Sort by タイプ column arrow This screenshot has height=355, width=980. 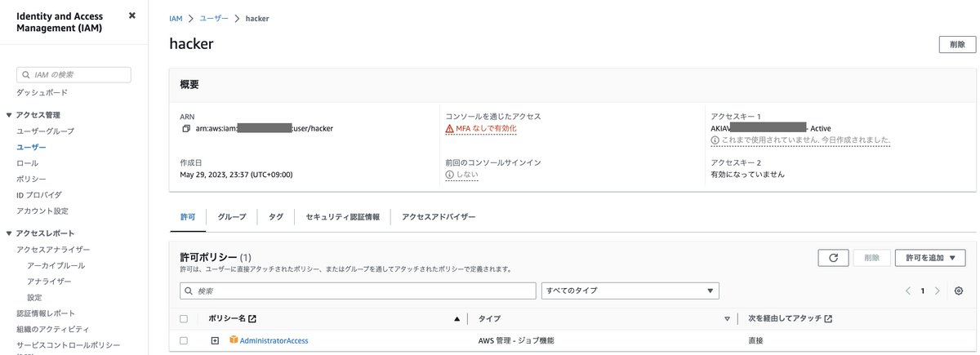pyautogui.click(x=727, y=318)
